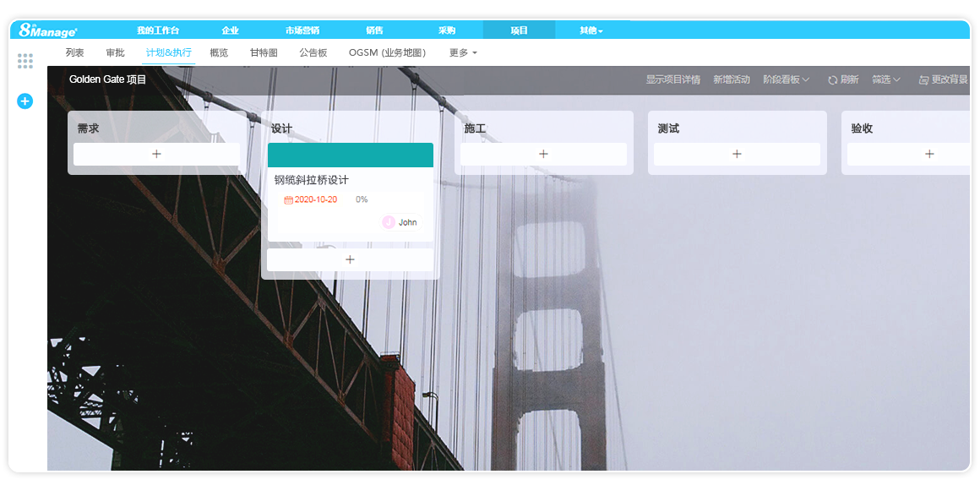Add a card under 需求 with the plus button
This screenshot has width=980, height=496.
(156, 154)
